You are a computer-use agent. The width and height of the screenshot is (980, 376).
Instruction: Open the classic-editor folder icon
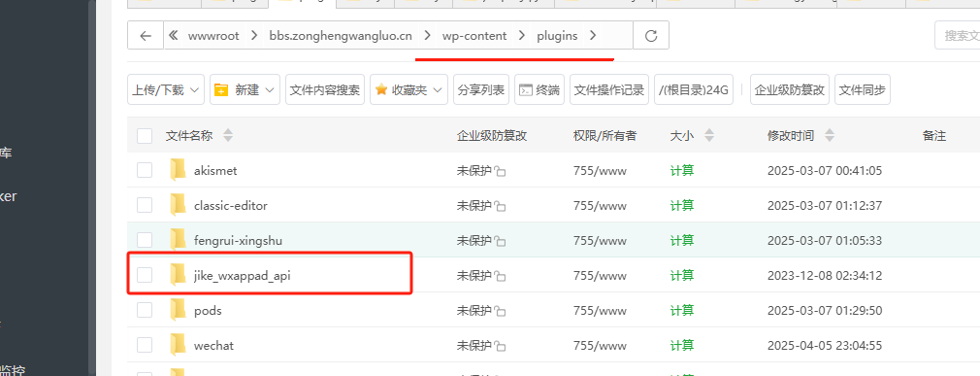pos(179,205)
